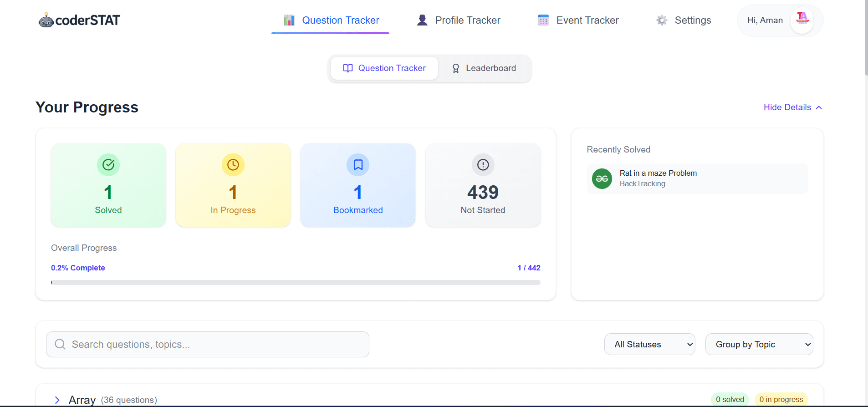This screenshot has height=407, width=868.
Task: Click the award ribbon icon beside Leaderboard
Action: tap(455, 68)
